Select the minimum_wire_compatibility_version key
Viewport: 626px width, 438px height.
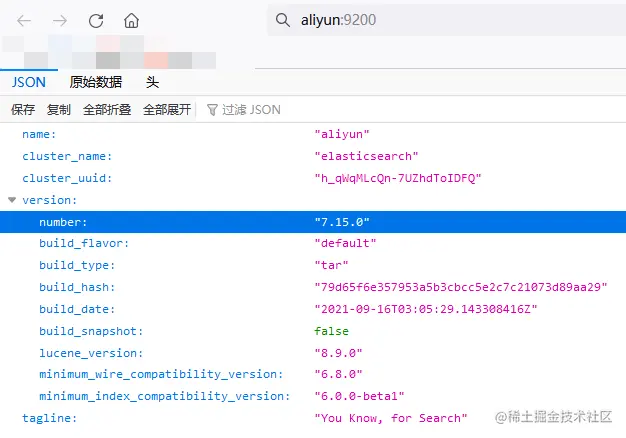point(161,374)
